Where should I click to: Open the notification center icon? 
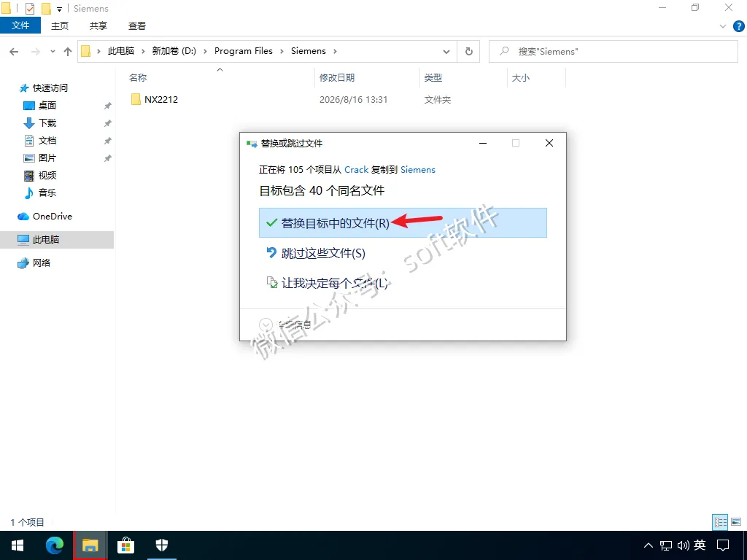pyautogui.click(x=723, y=545)
